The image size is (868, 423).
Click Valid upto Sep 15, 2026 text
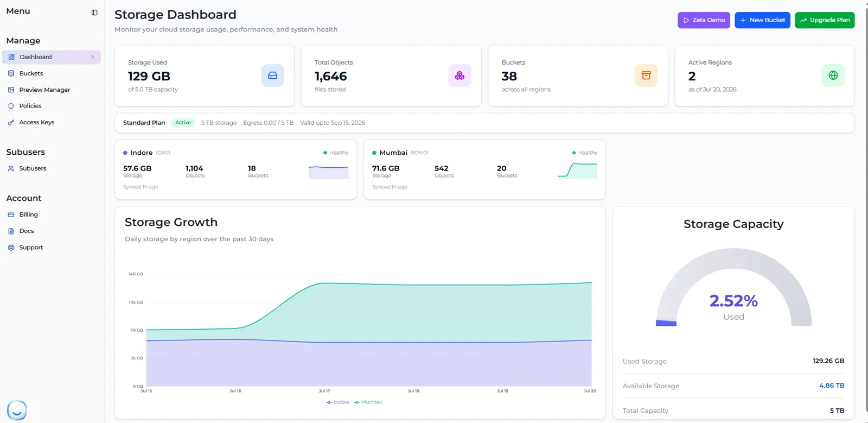333,123
